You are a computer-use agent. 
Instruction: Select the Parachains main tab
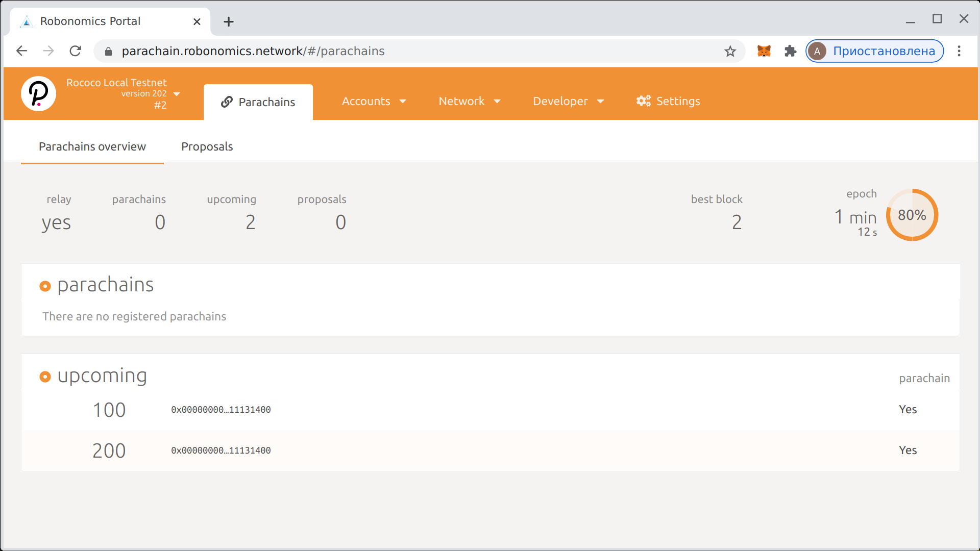coord(258,102)
